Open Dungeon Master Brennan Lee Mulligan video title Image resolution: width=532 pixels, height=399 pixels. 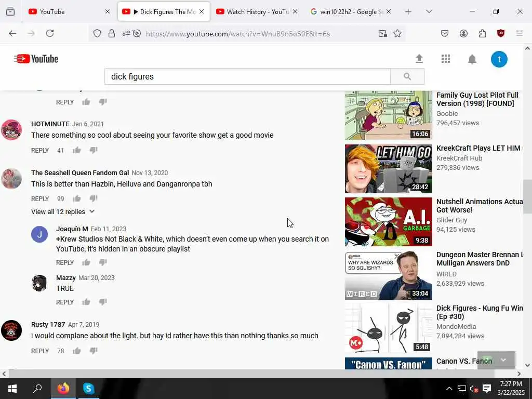[x=480, y=259]
